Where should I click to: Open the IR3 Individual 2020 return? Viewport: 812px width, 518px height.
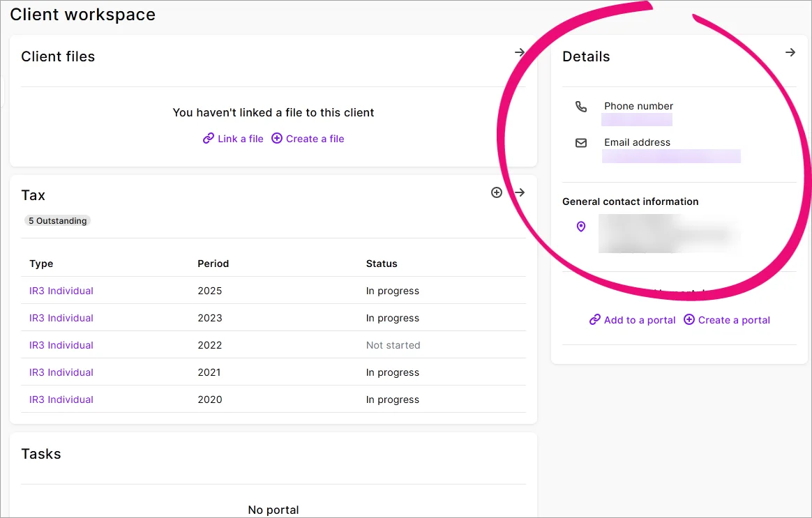pyautogui.click(x=61, y=399)
